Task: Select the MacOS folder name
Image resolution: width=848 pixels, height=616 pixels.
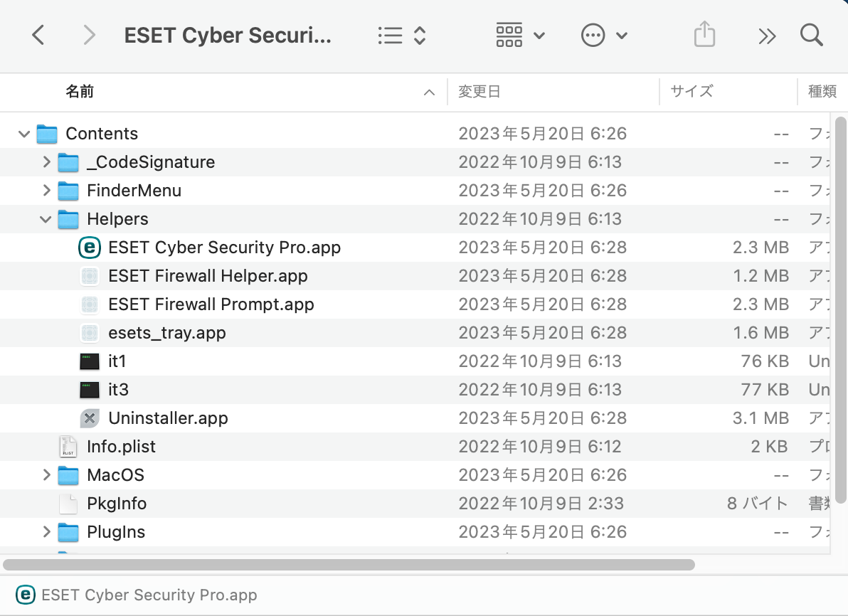Action: point(116,475)
